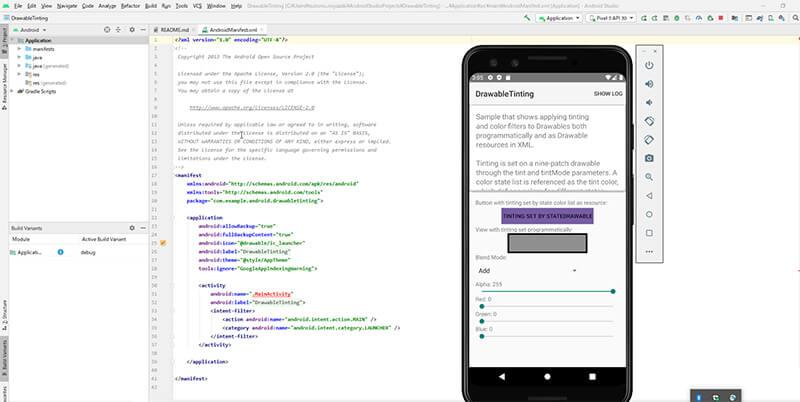Expand the res folder
The height and width of the screenshot is (402, 800).
tap(19, 74)
